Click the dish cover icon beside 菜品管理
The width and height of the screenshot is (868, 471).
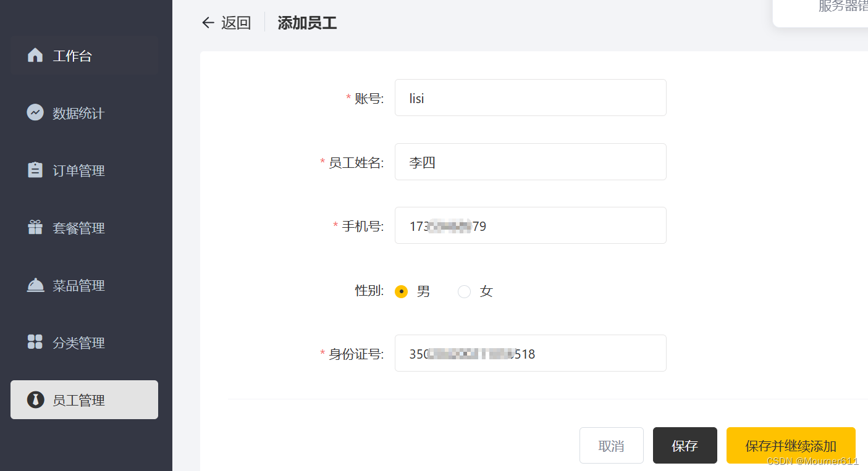35,285
